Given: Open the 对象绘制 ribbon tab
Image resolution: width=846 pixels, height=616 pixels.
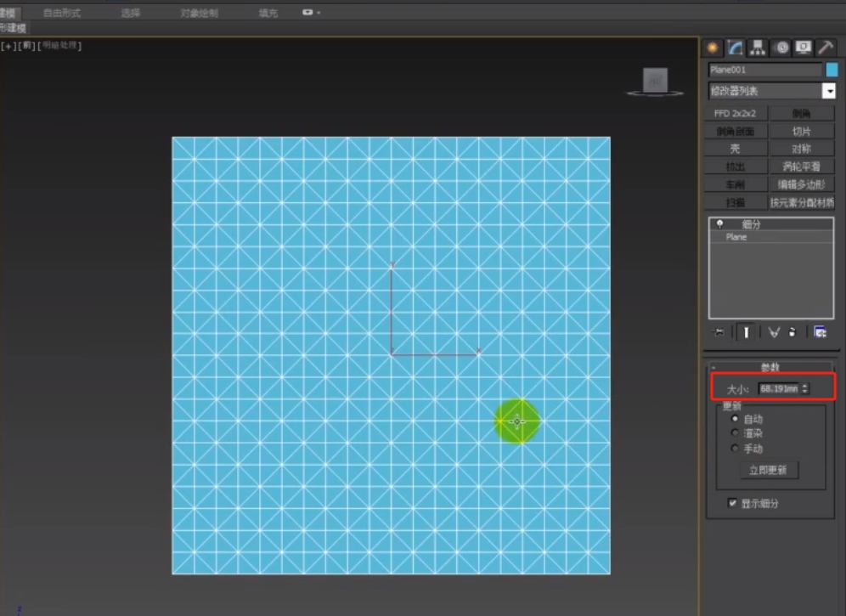Looking at the screenshot, I should tap(199, 13).
